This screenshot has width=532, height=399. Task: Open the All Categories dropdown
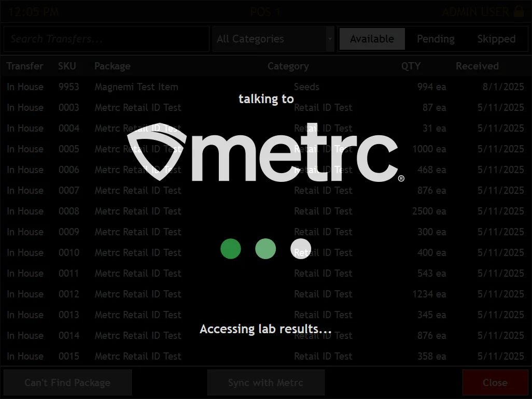(273, 39)
